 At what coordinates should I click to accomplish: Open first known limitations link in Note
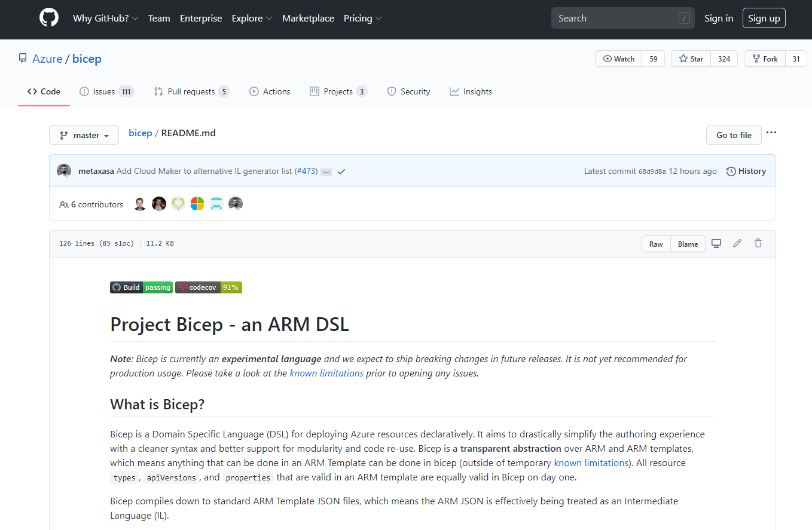pos(326,373)
